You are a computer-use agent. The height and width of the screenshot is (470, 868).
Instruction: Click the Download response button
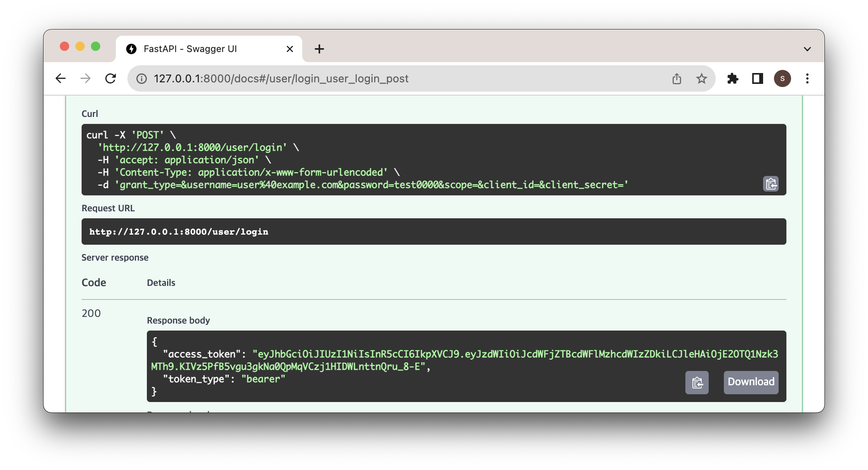751,383
